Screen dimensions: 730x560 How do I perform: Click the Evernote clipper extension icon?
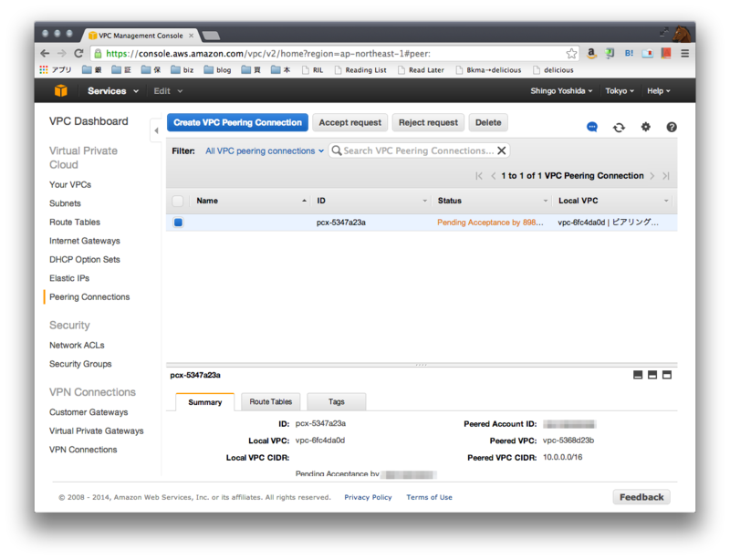(610, 54)
